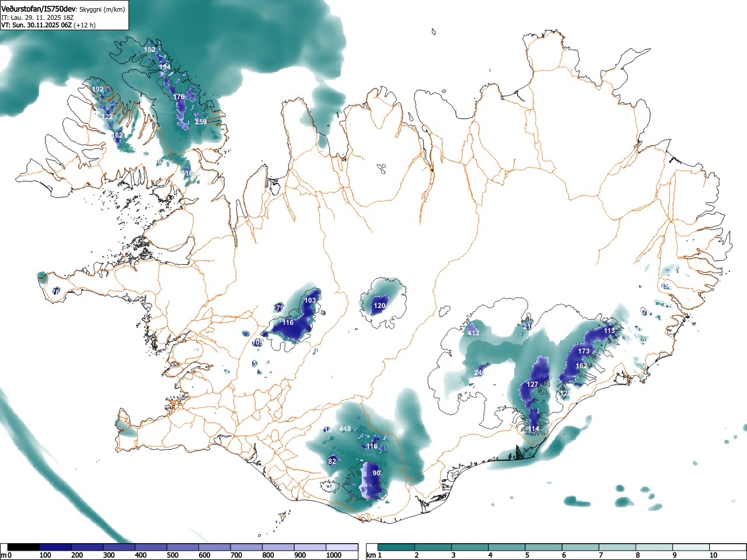The height and width of the screenshot is (560, 747).
Task: Select the 100–200 m dark navy swatch
Action: coord(55,547)
